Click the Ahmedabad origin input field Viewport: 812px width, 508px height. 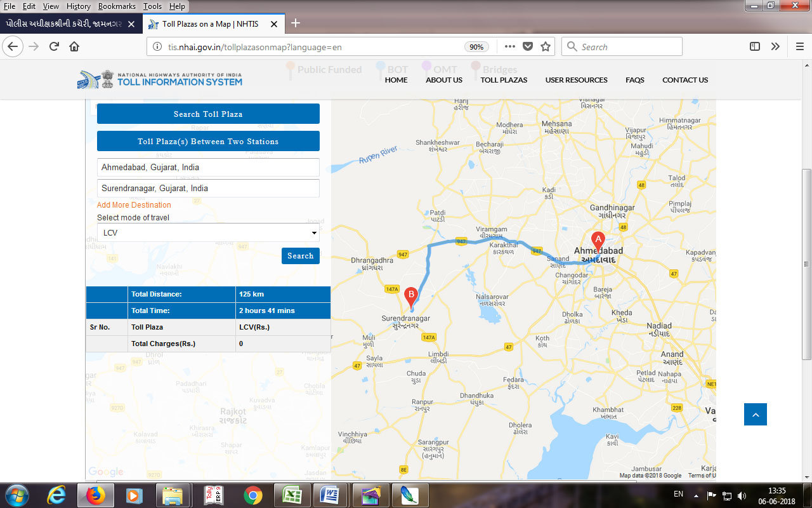pyautogui.click(x=208, y=168)
